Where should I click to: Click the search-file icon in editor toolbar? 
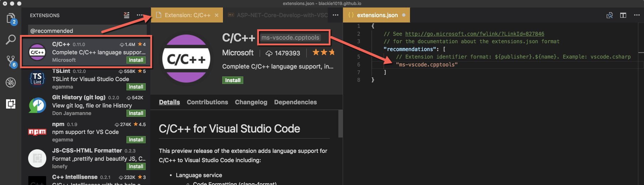tap(609, 15)
